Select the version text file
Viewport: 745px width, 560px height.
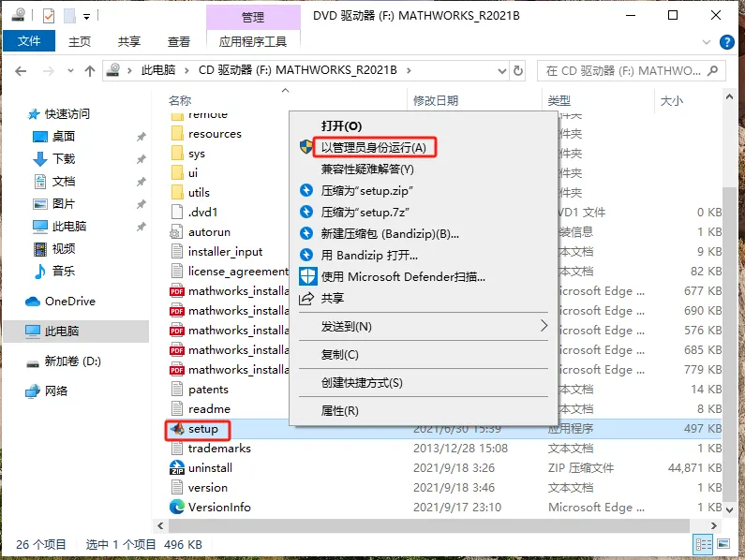[x=208, y=488]
